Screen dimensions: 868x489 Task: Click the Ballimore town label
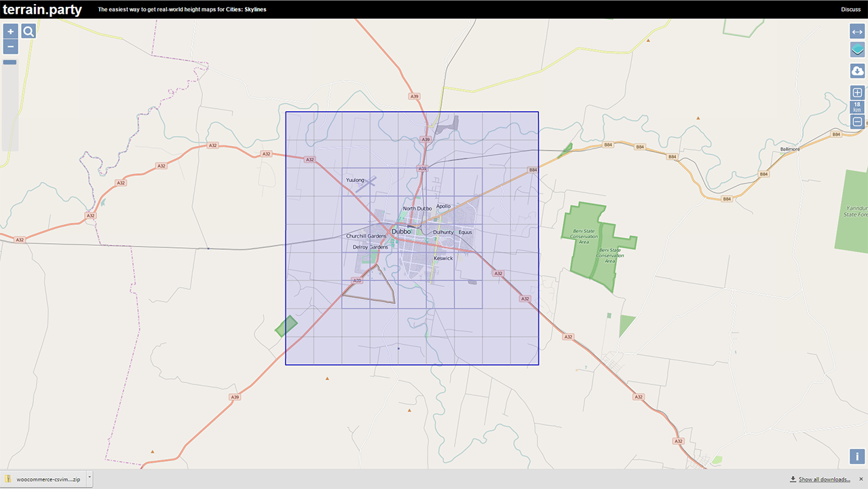[790, 149]
